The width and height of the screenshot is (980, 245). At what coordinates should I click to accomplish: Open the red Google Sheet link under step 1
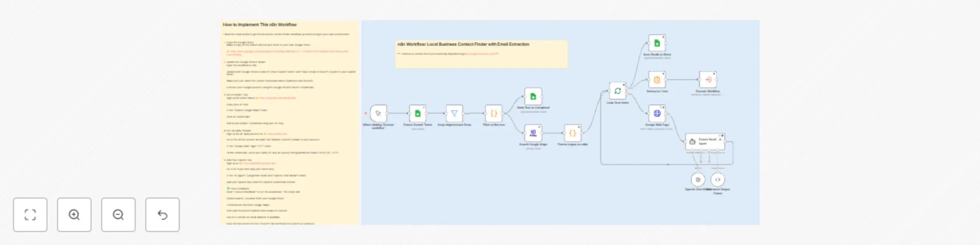[x=288, y=53]
